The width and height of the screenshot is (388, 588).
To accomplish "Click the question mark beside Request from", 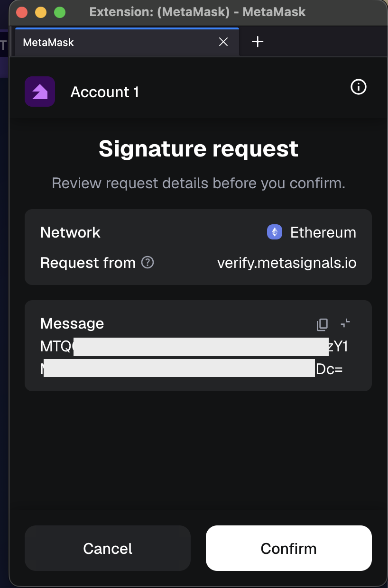I will click(x=148, y=262).
